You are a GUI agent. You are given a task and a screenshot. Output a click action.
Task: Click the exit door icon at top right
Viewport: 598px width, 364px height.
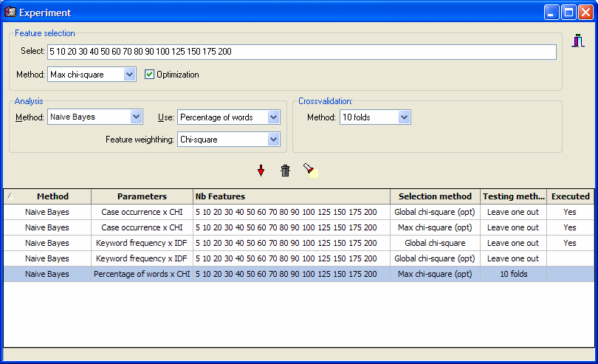(579, 41)
